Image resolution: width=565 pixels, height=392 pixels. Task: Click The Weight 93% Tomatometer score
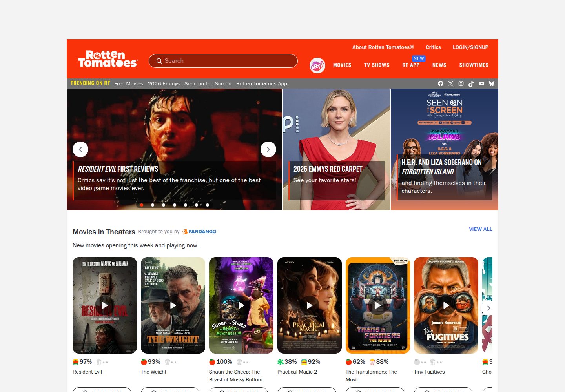point(151,362)
